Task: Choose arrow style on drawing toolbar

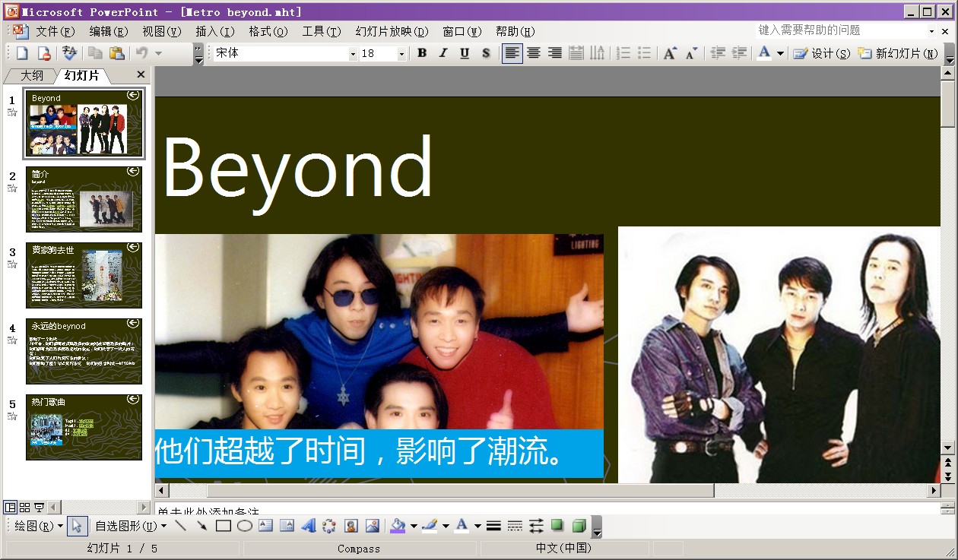Action: pyautogui.click(x=536, y=525)
